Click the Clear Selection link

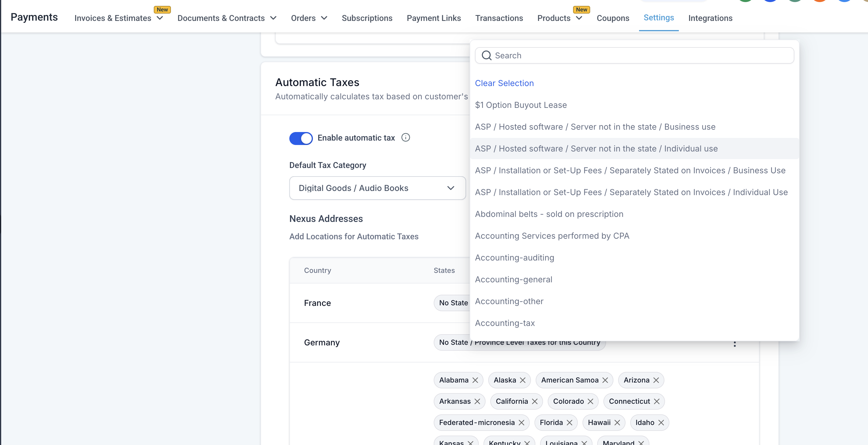504,83
